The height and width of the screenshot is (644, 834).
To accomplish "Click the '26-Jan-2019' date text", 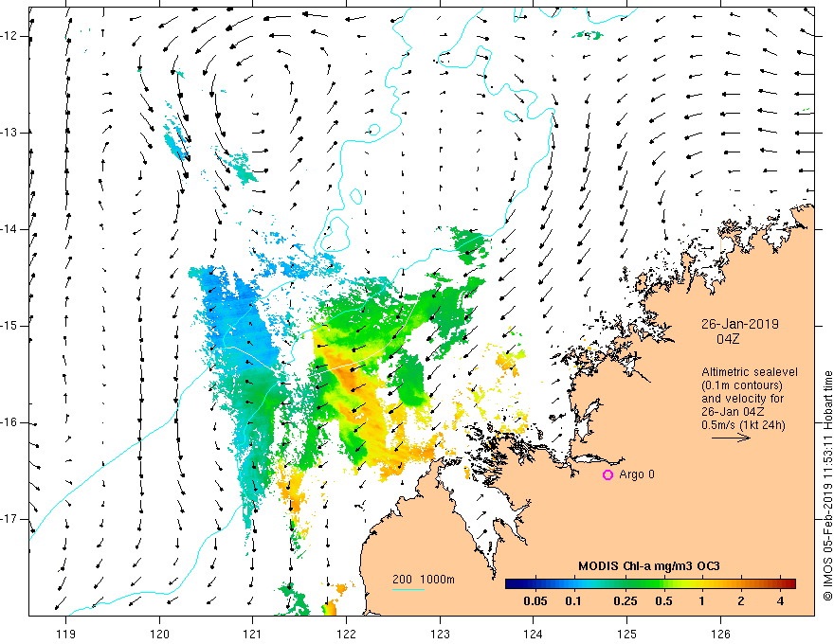I will point(740,324).
